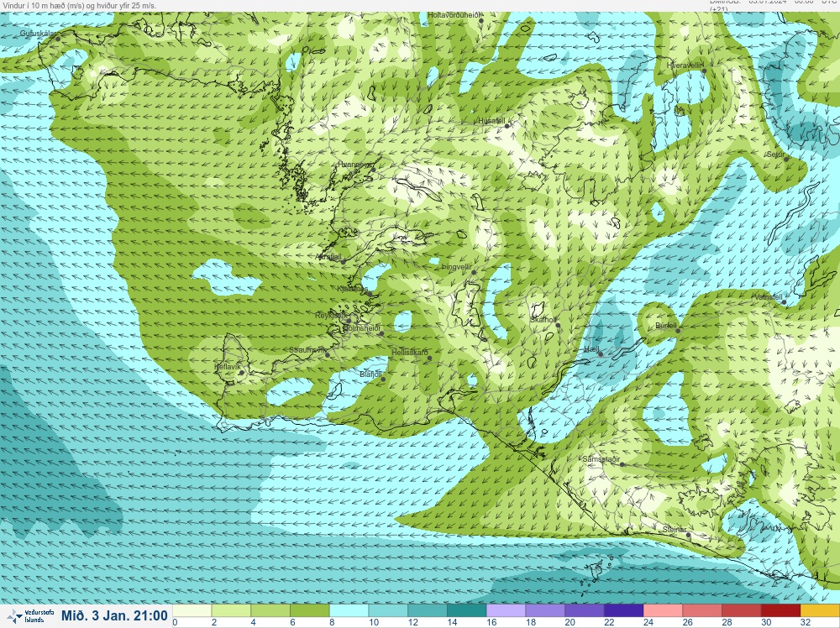Click the Skálholt station label
This screenshot has width=840, height=628.
coord(543,320)
